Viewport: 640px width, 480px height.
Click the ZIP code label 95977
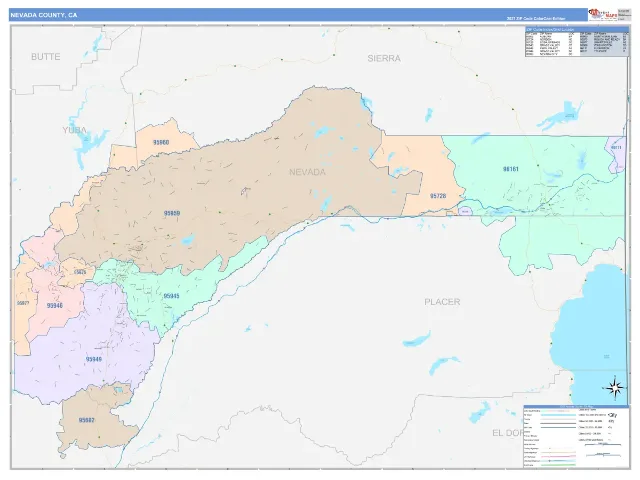coord(23,303)
